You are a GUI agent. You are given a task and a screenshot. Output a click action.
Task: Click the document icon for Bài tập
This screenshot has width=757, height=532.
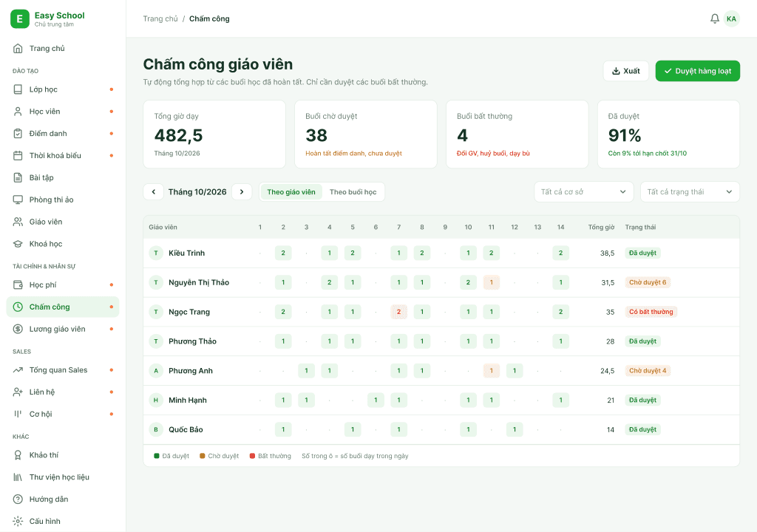[x=18, y=177]
